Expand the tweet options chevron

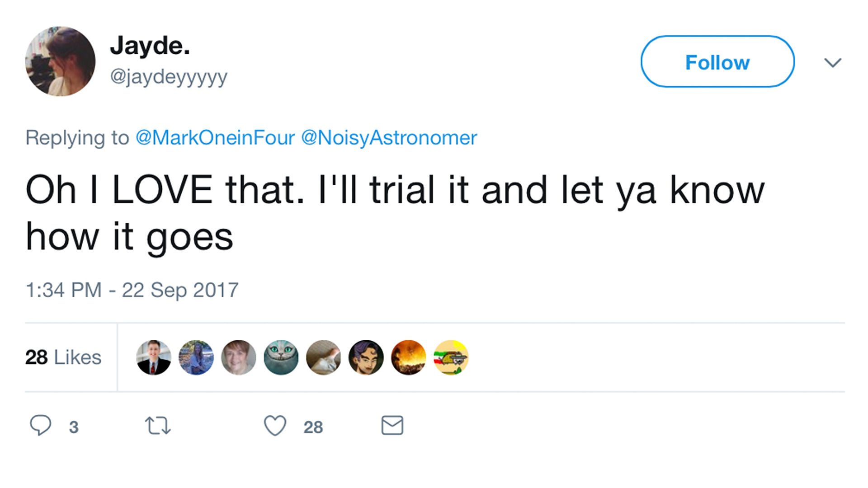[832, 62]
